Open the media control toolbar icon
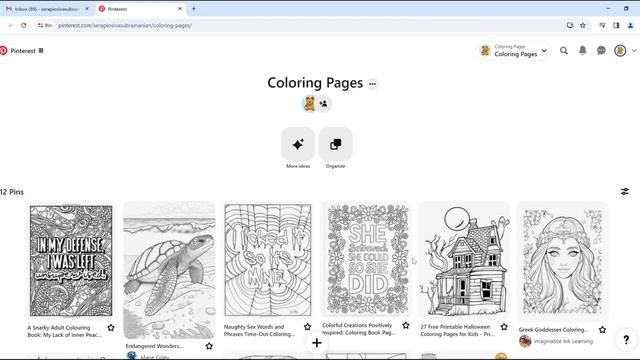 [x=602, y=25]
